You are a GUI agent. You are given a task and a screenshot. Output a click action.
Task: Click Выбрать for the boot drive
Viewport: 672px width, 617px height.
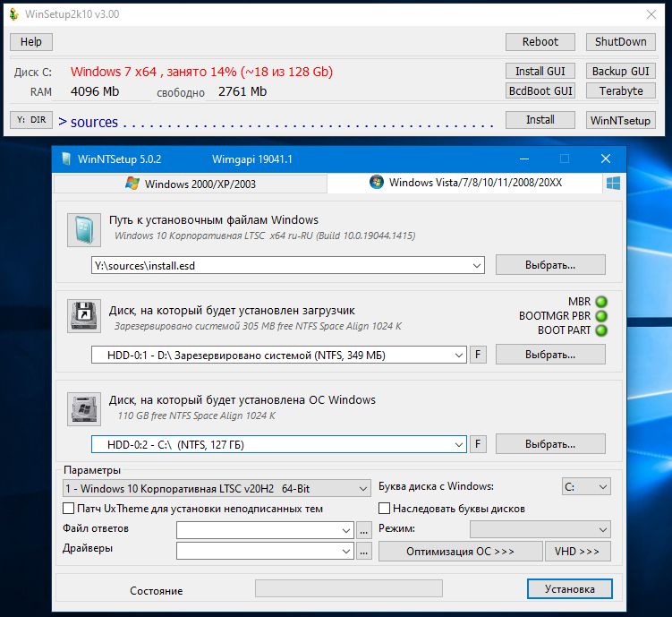tap(550, 355)
